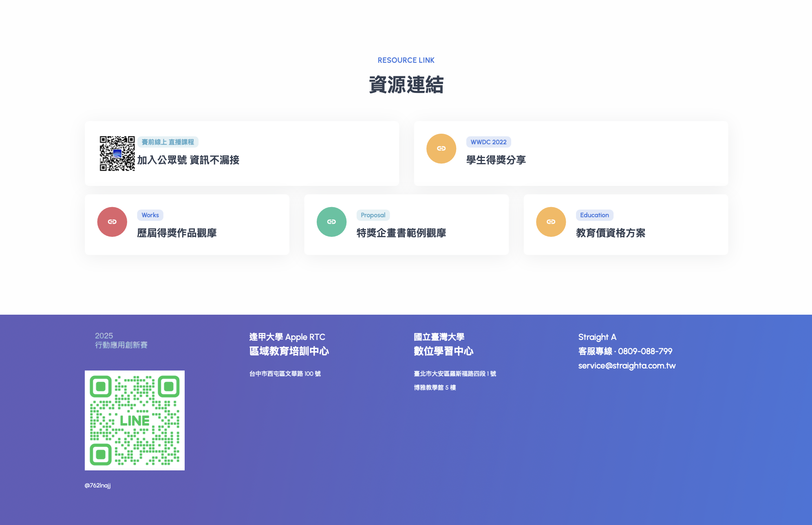The height and width of the screenshot is (525, 812).
Task: Click the 0809-088-799 customer service number
Action: (x=645, y=351)
